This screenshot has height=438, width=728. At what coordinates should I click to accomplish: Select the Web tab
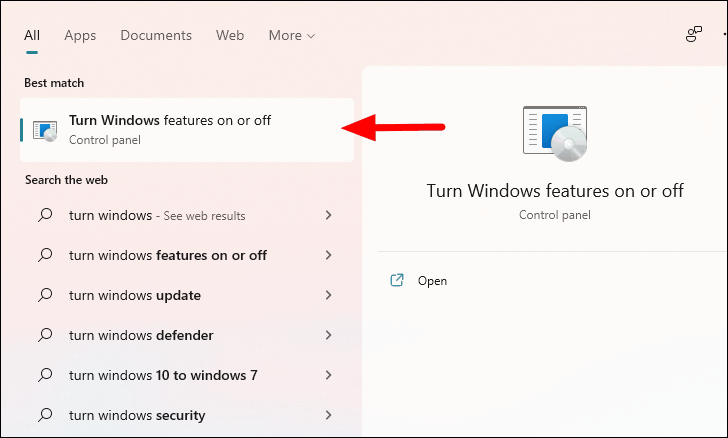230,35
